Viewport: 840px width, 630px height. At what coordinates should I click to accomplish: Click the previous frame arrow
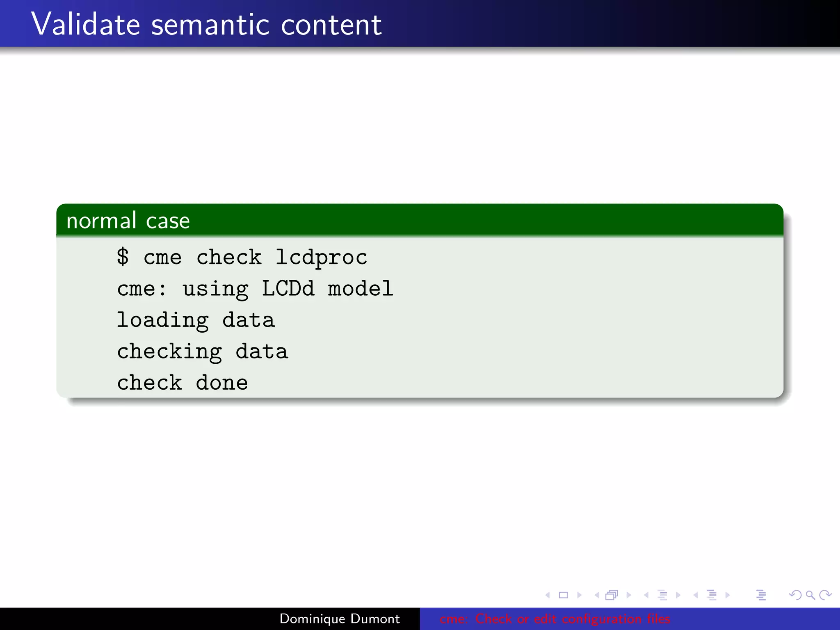pos(597,595)
